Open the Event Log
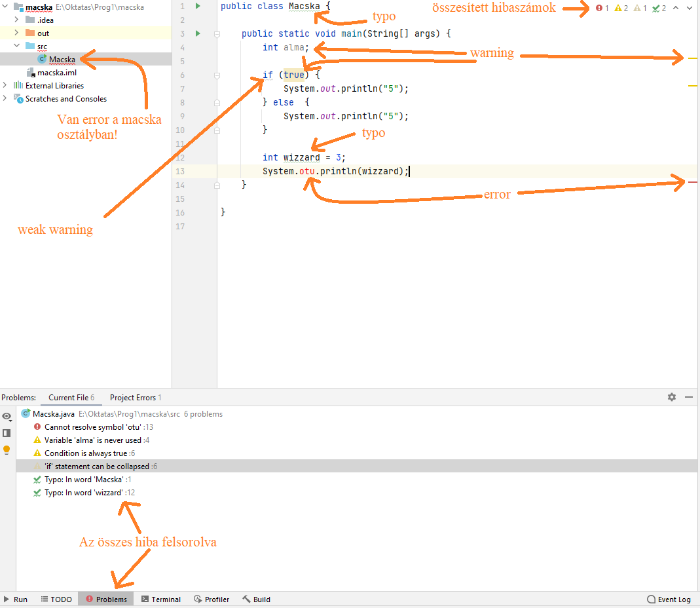This screenshot has height=608, width=700. coord(669,599)
